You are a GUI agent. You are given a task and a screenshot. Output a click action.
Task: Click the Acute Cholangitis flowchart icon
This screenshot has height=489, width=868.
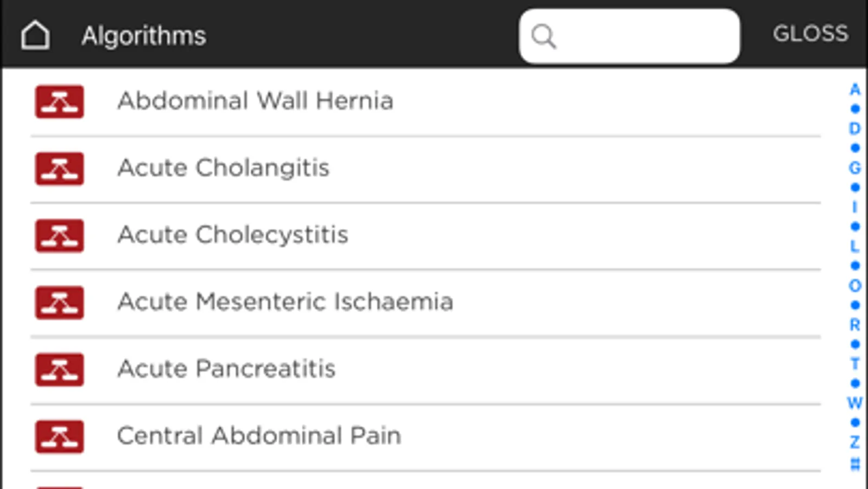coord(60,168)
